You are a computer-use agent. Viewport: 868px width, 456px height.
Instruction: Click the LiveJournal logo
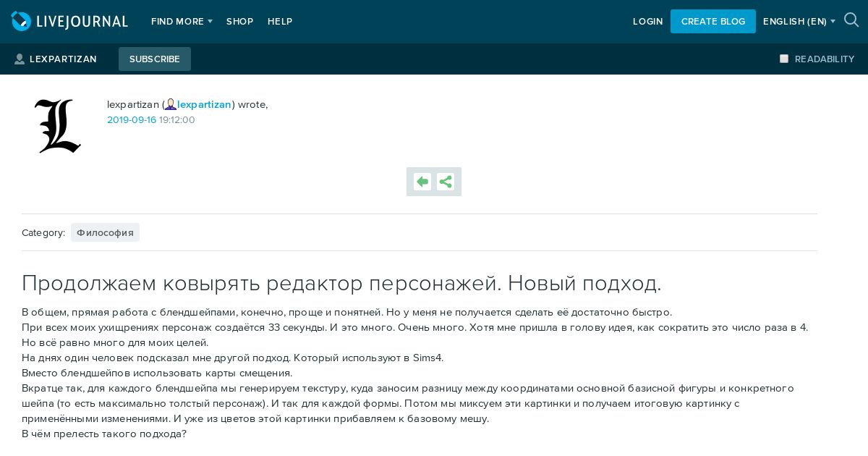pyautogui.click(x=69, y=21)
